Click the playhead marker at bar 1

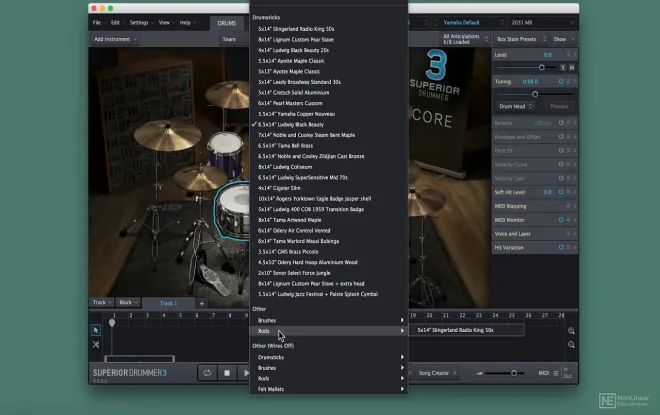pos(112,323)
